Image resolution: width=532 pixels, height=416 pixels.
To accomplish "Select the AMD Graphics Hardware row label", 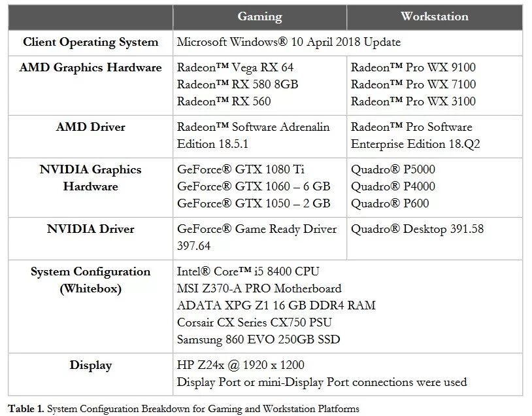I will (x=91, y=67).
